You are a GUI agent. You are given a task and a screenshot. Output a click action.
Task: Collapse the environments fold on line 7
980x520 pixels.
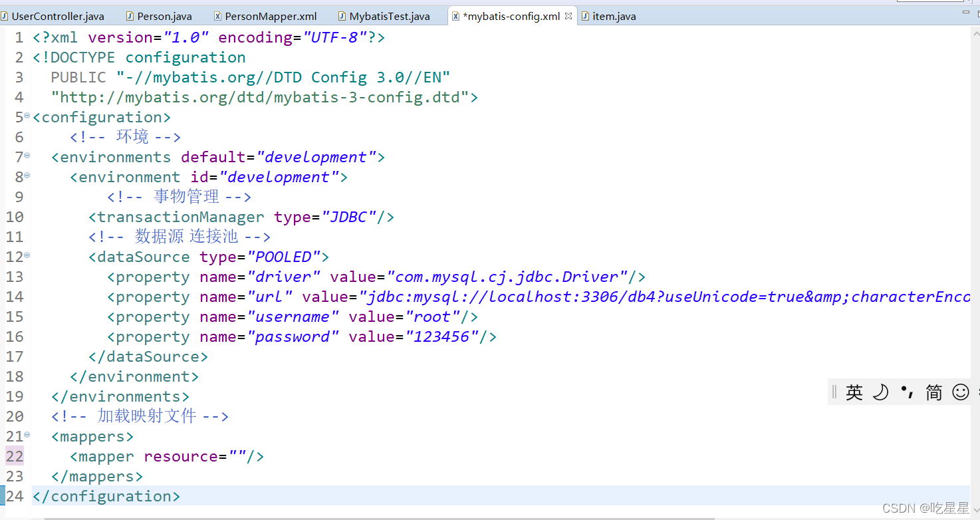tap(27, 156)
